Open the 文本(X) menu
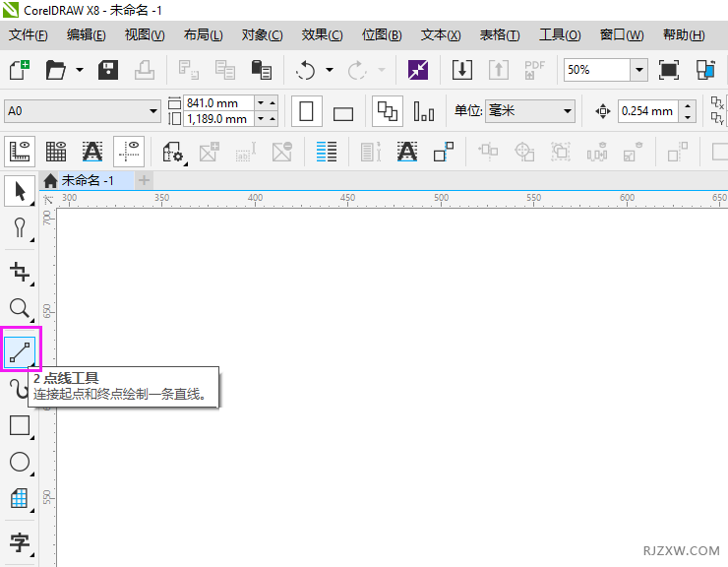728x567 pixels. (x=441, y=34)
